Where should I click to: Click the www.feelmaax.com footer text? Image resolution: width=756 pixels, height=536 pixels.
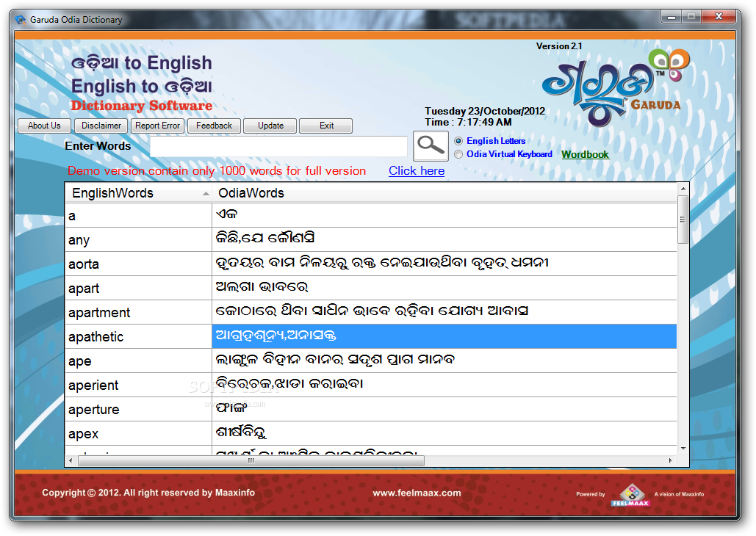417,493
